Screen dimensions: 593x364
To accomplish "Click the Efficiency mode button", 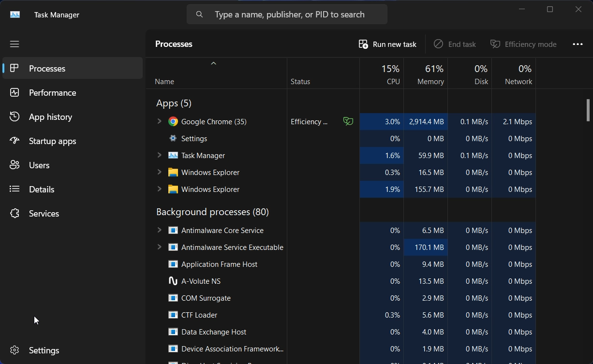I will [523, 44].
